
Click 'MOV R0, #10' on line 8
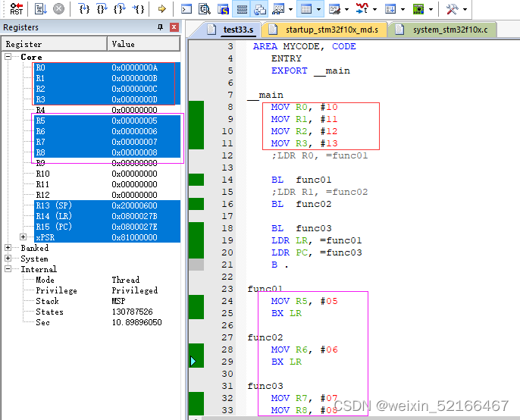[x=304, y=107]
